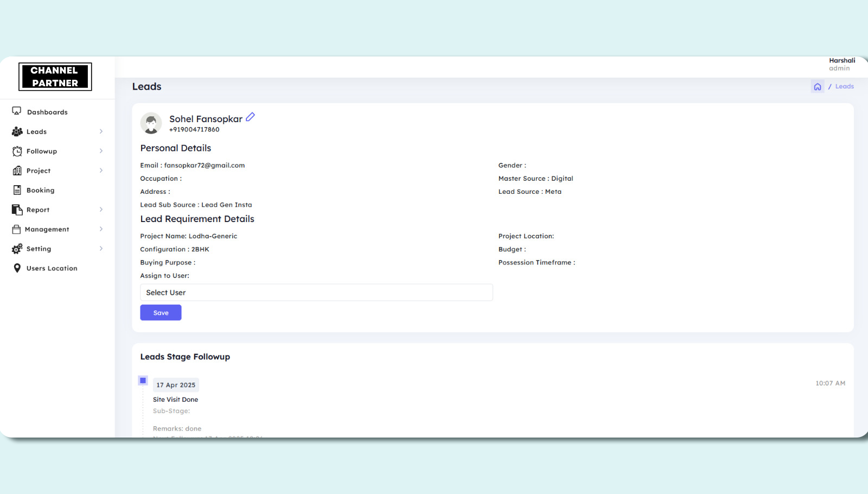Click the Users Location pin icon
868x494 pixels.
coord(17,268)
